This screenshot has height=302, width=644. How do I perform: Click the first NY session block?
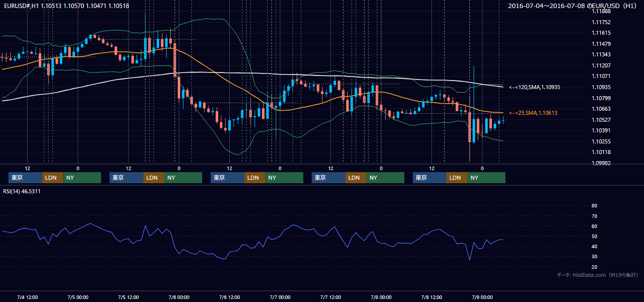pyautogui.click(x=82, y=178)
